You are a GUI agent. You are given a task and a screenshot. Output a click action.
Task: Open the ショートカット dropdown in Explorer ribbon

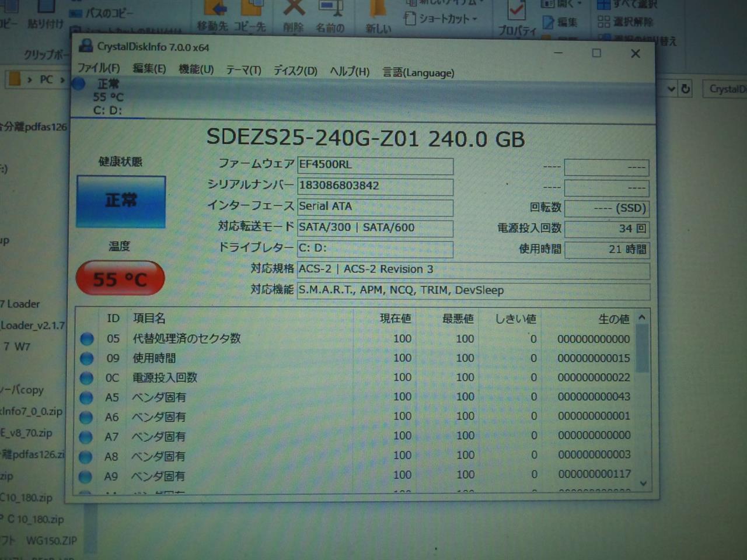click(441, 19)
